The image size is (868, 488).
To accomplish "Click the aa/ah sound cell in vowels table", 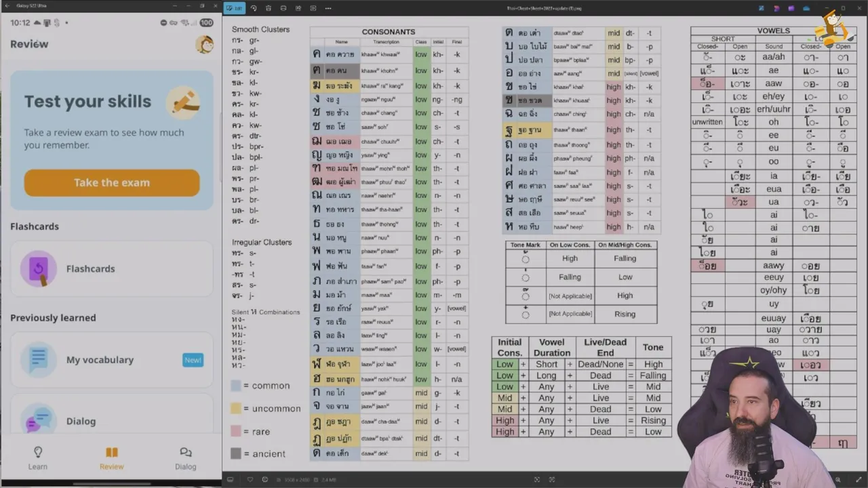I will tap(774, 58).
